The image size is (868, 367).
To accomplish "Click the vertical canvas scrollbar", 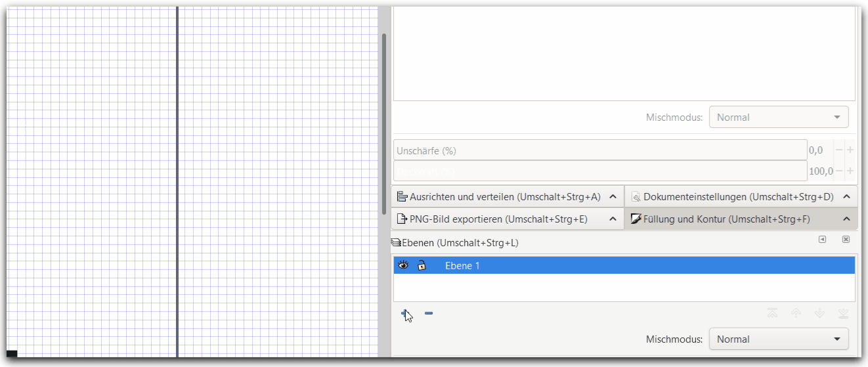I will (384, 123).
